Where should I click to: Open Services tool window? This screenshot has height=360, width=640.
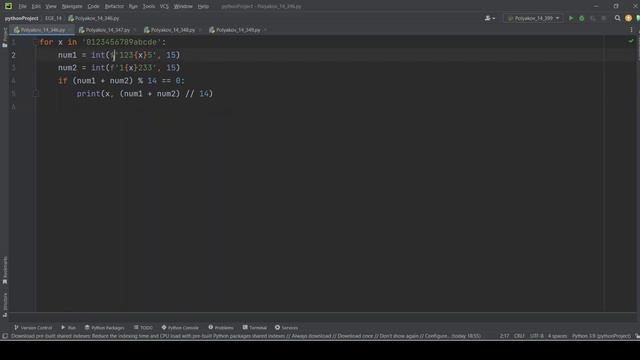point(287,327)
